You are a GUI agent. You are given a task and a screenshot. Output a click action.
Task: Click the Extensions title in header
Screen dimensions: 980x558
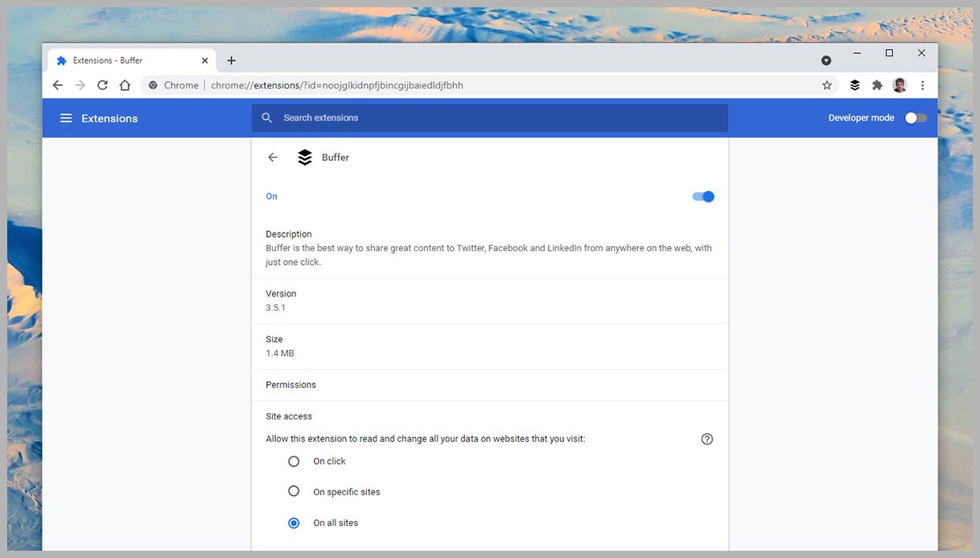pos(109,118)
